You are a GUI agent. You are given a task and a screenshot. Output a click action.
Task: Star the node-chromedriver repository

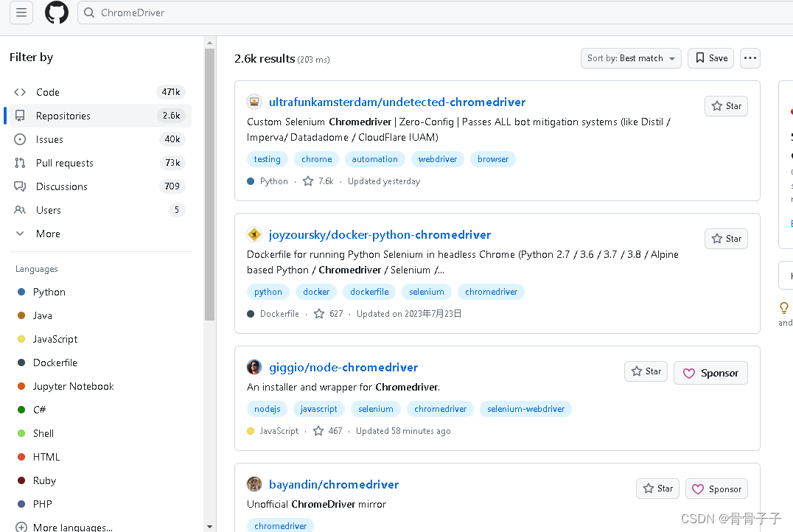click(646, 371)
